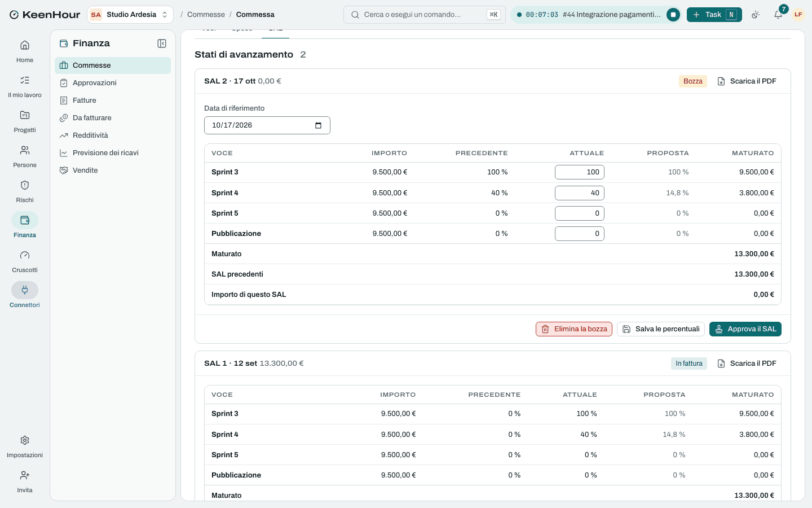812x508 pixels.
Task: Click the Bozza status badge
Action: point(693,81)
